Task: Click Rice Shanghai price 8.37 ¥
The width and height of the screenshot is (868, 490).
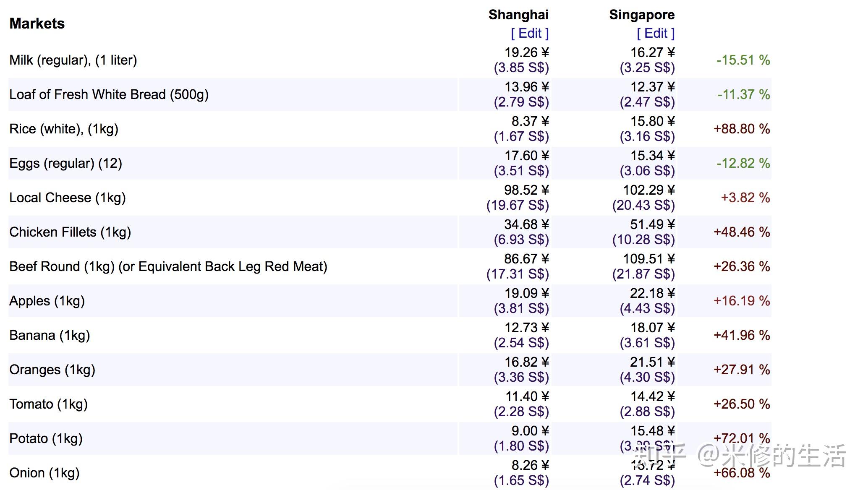Action: [x=530, y=121]
